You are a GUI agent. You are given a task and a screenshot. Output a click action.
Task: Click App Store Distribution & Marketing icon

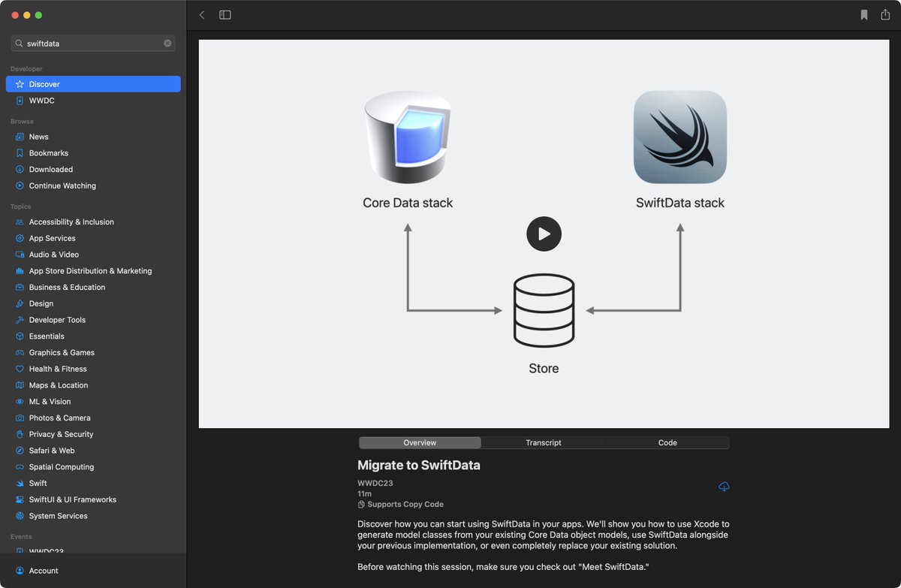(20, 271)
